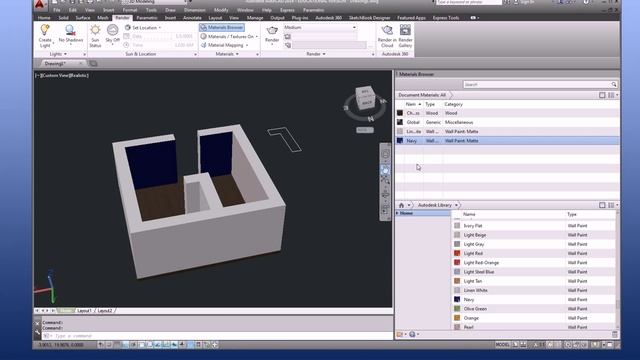Viewport: 640px width, 360px height.
Task: Open the Autodesk Library dropdown arrow
Action: 456,205
